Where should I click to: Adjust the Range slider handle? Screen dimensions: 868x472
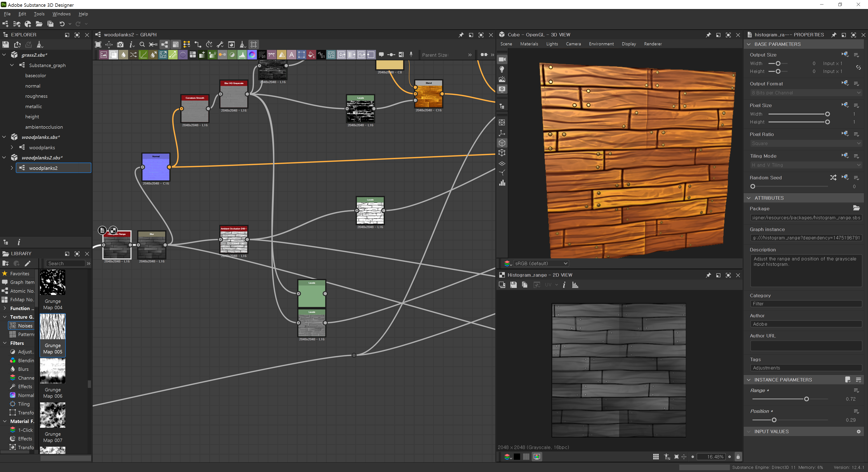(x=806, y=399)
